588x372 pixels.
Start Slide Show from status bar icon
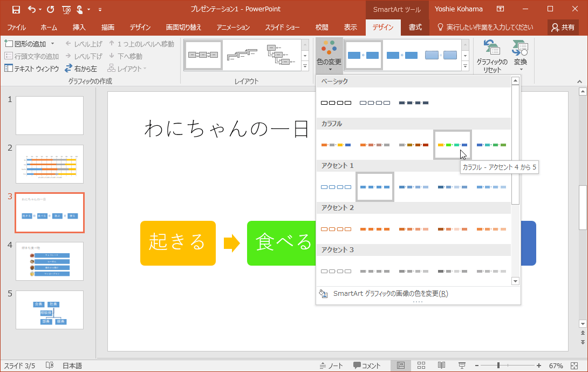[x=462, y=366]
